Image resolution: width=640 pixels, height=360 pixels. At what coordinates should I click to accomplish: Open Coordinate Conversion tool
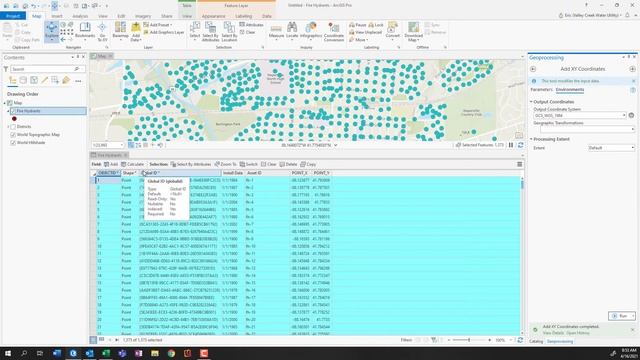pos(334,32)
